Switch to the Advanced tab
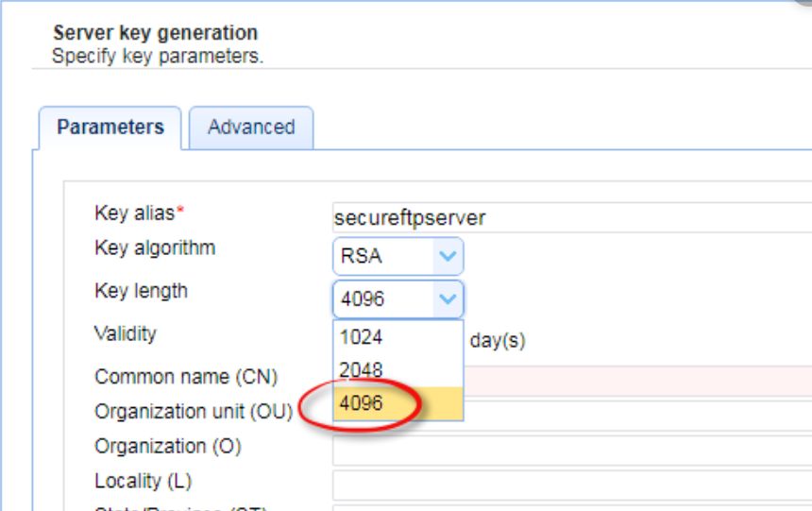 251,128
